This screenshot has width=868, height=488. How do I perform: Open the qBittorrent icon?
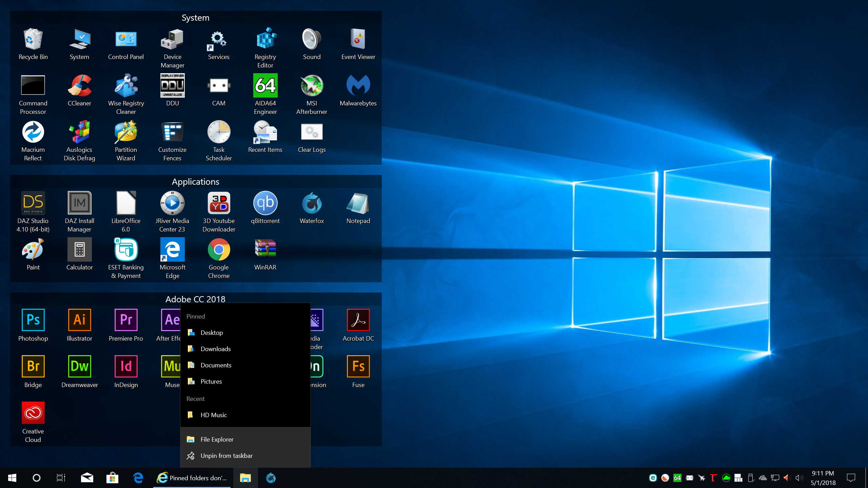coord(265,208)
